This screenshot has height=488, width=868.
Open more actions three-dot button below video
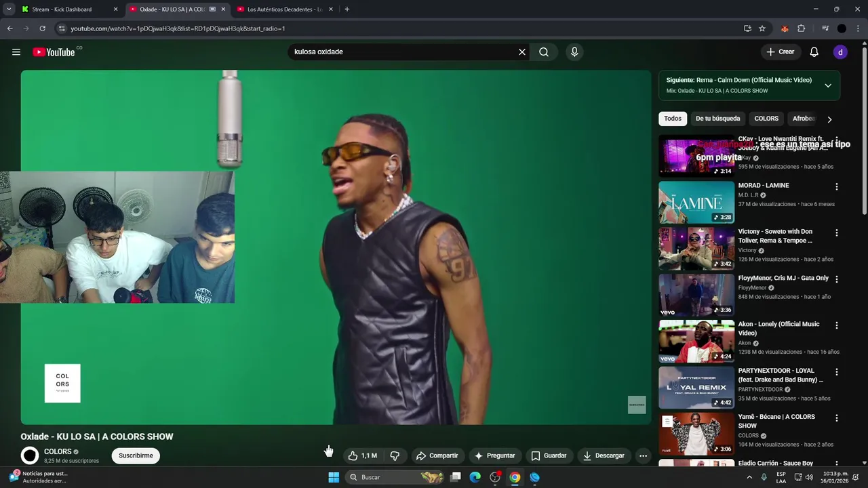click(644, 455)
